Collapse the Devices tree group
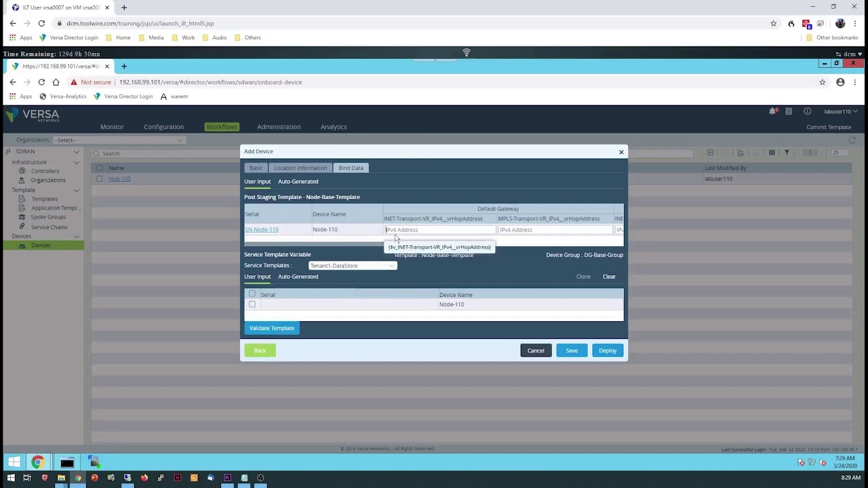 (77, 236)
